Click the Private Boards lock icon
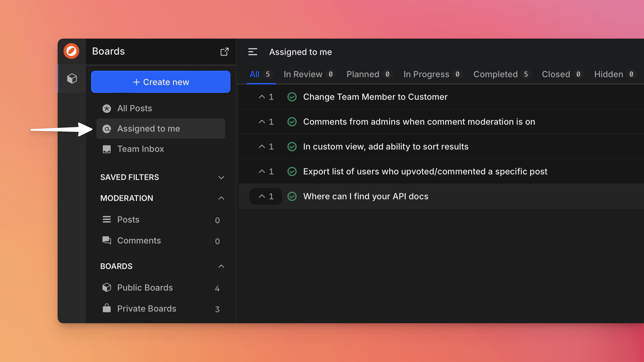The image size is (644, 362). [x=107, y=308]
